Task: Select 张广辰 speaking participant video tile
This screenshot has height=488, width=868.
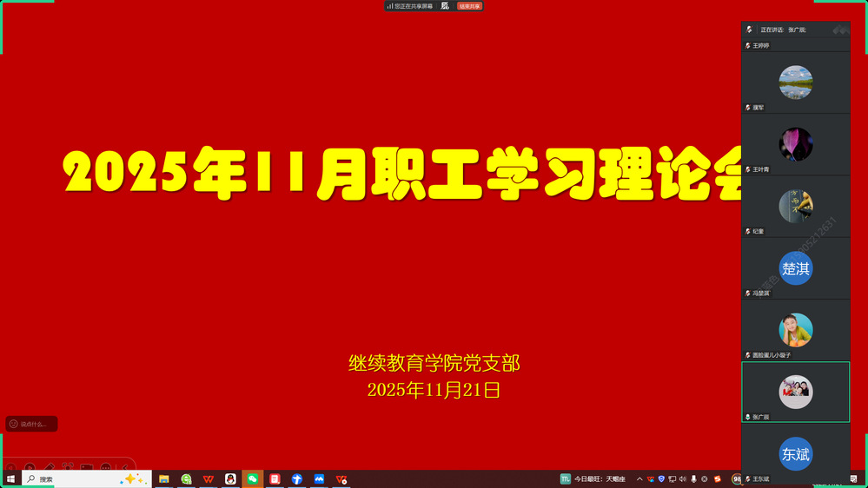Action: tap(795, 392)
